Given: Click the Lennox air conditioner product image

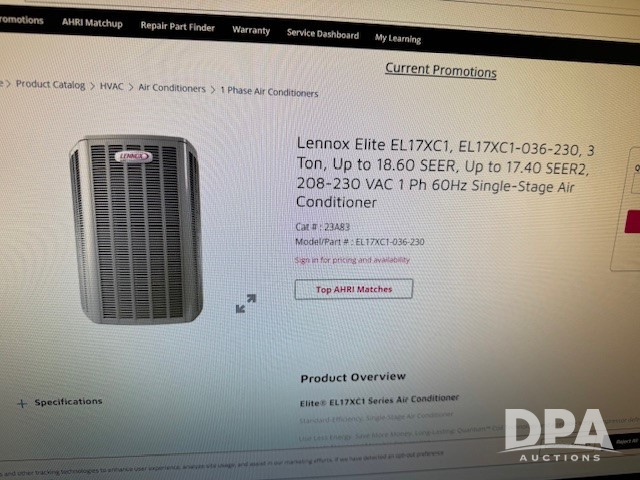Looking at the screenshot, I should click(136, 229).
